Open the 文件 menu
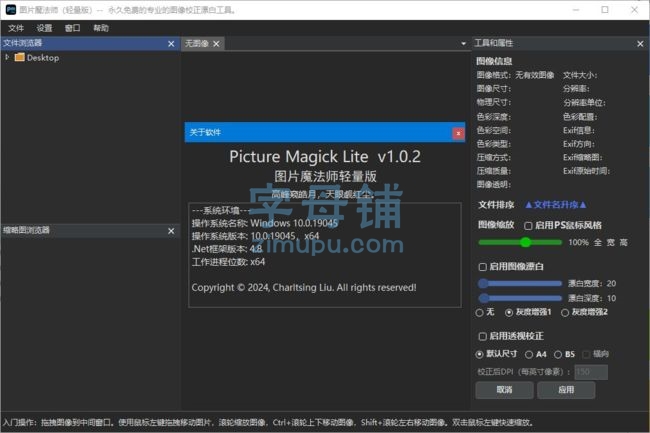This screenshot has height=433, width=650. pyautogui.click(x=16, y=28)
